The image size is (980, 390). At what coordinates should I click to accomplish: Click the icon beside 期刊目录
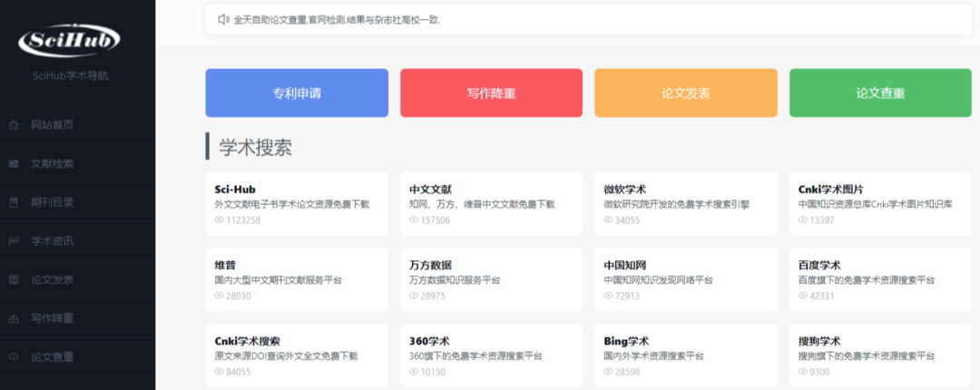[14, 202]
